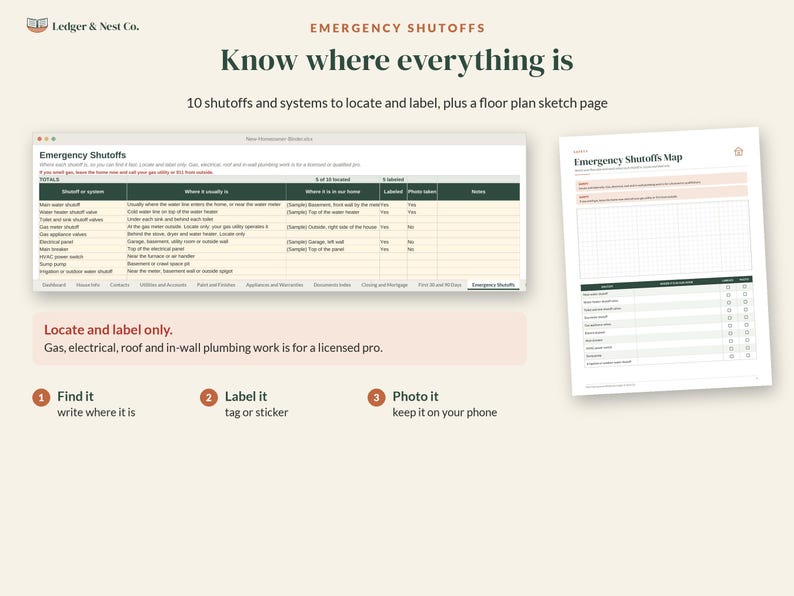The image size is (794, 596).
Task: Click the 'Photo taken' column header
Action: pos(422,192)
